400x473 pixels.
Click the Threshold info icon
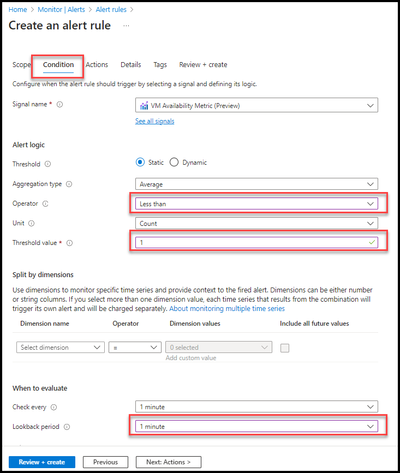tap(48, 164)
